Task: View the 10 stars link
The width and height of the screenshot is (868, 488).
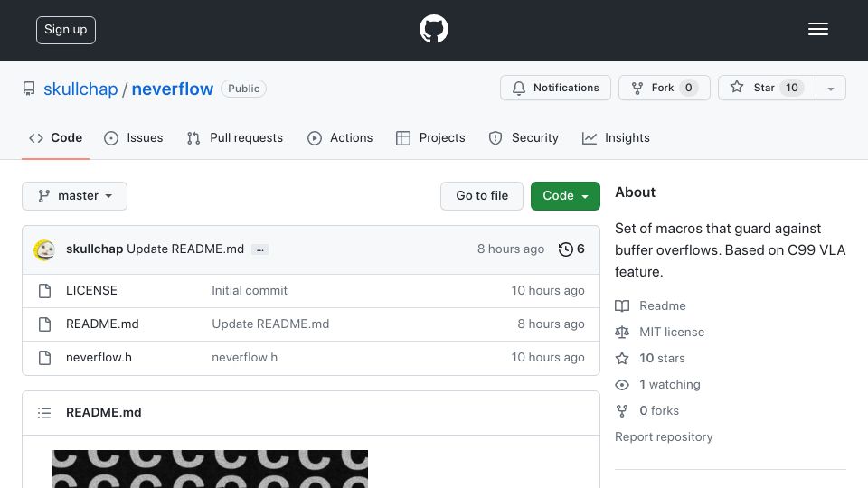Action: (x=650, y=358)
